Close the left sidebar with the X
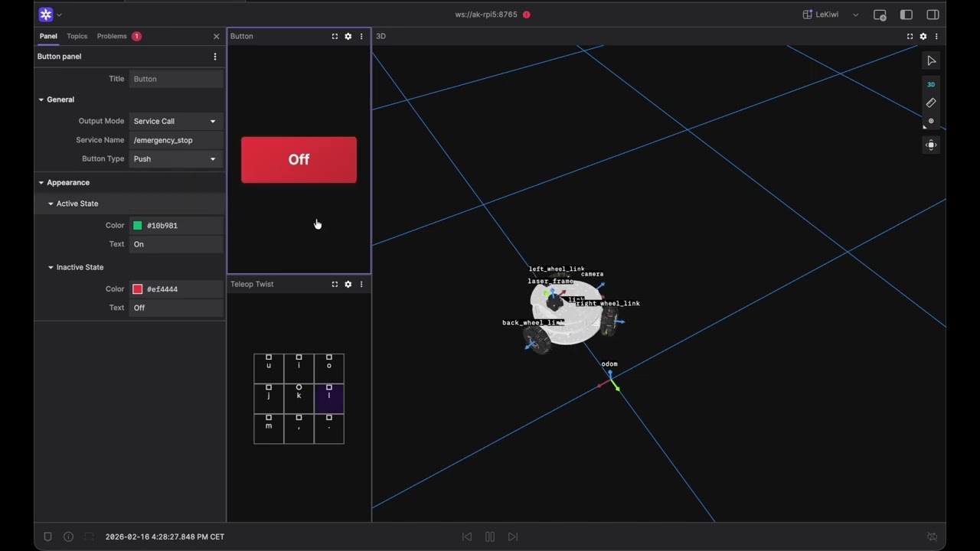Image resolution: width=980 pixels, height=551 pixels. (x=216, y=36)
